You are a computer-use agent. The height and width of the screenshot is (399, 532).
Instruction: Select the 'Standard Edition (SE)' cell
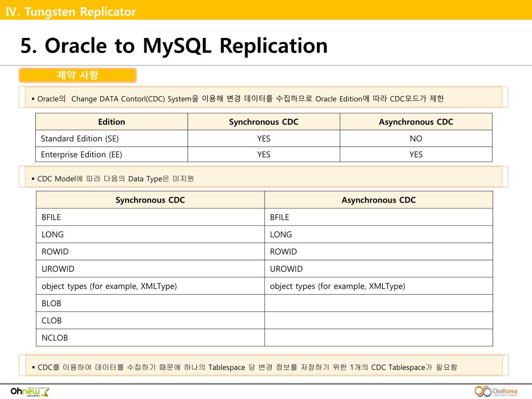click(112, 138)
